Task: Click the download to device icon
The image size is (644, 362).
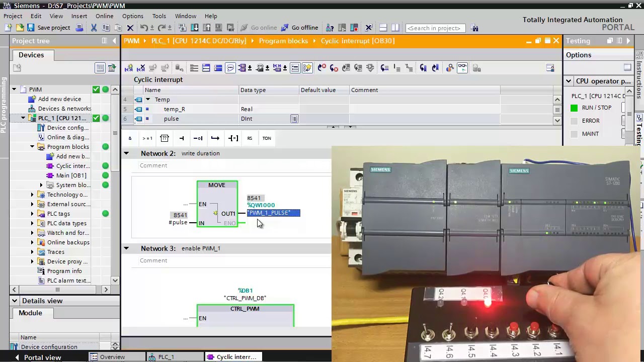Action: pos(195,28)
